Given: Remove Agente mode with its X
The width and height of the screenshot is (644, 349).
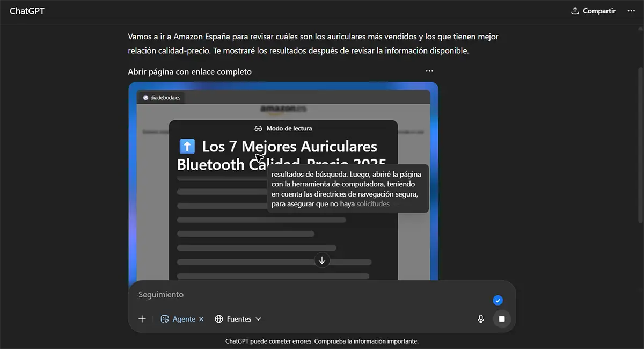Looking at the screenshot, I should point(201,319).
